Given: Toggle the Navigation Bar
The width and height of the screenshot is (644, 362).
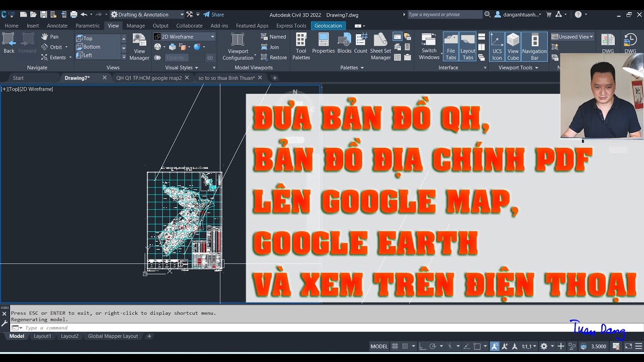Looking at the screenshot, I should 534,47.
